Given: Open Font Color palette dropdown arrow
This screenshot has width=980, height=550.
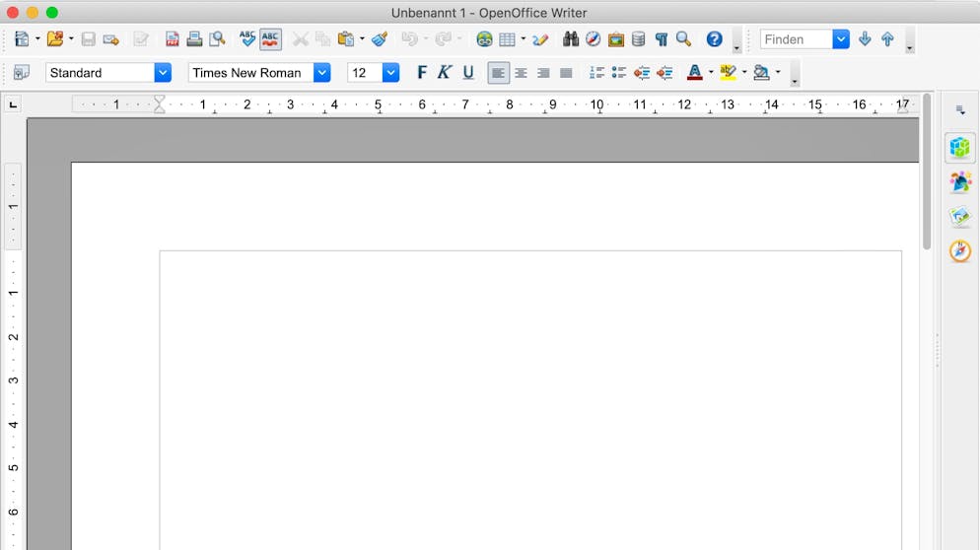Looking at the screenshot, I should pos(711,73).
